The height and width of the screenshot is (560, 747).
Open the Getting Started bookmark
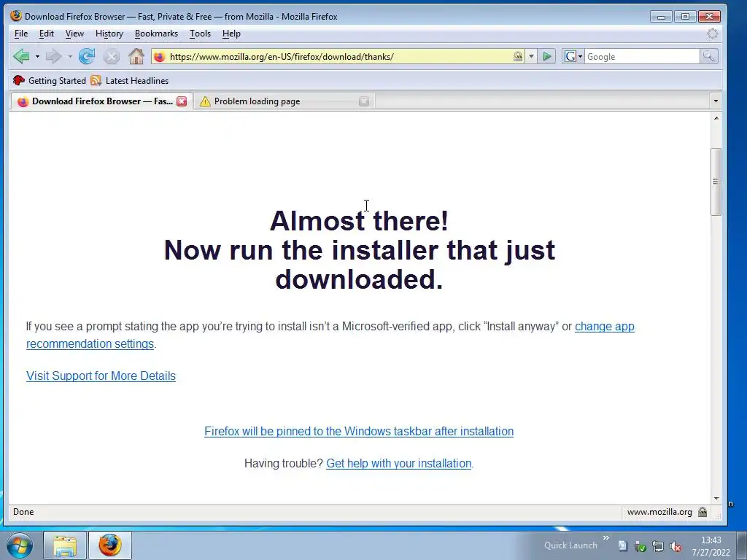pyautogui.click(x=50, y=80)
